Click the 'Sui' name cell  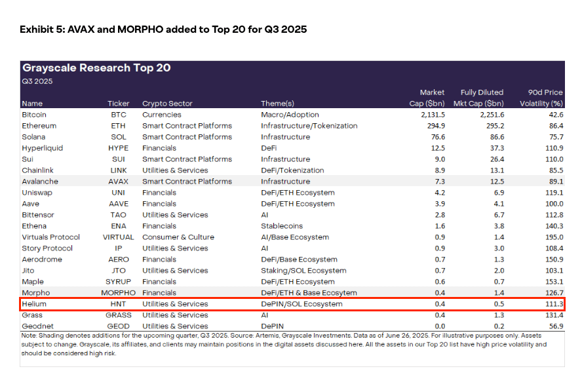[x=28, y=159]
